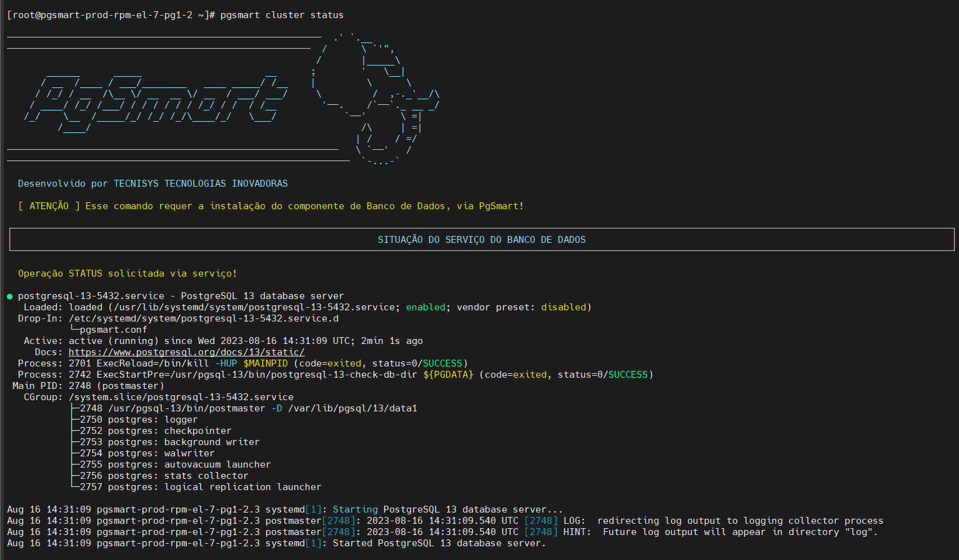Click the root@pgsmart-prod-rpm-el-7-pg1-2 prompt
This screenshot has height=560, width=959.
click(111, 15)
